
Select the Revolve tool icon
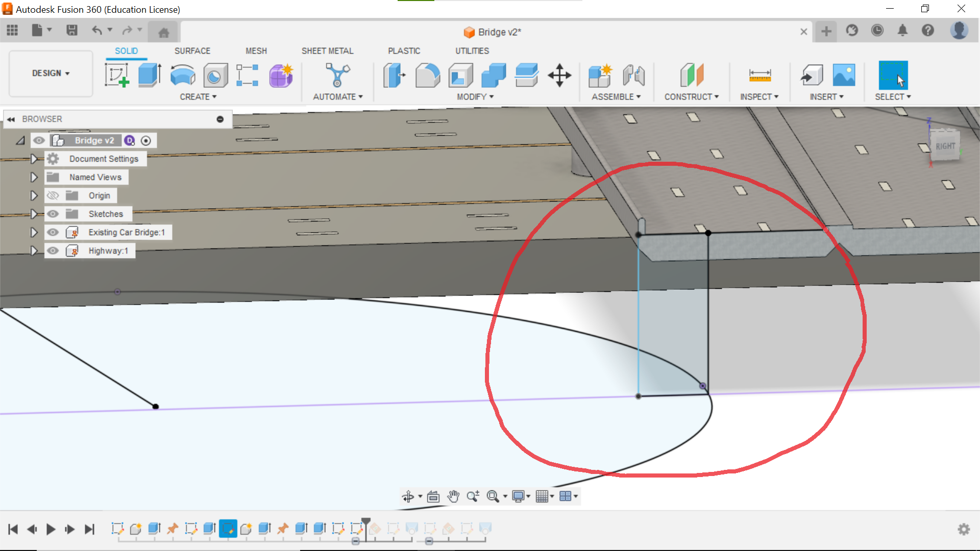click(182, 76)
